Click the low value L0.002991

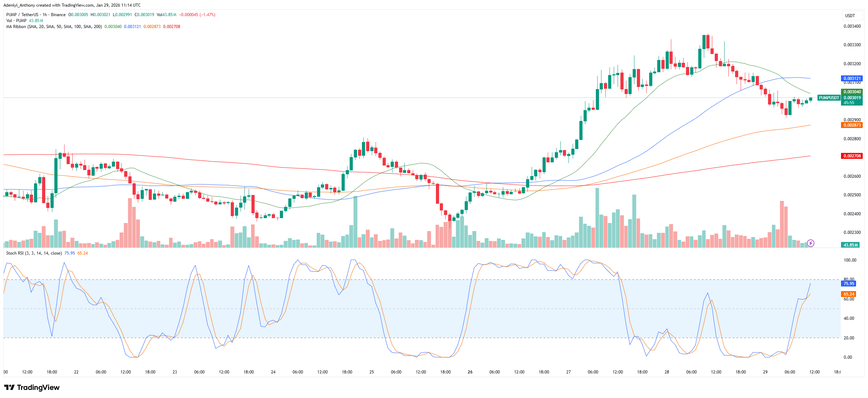pos(122,15)
